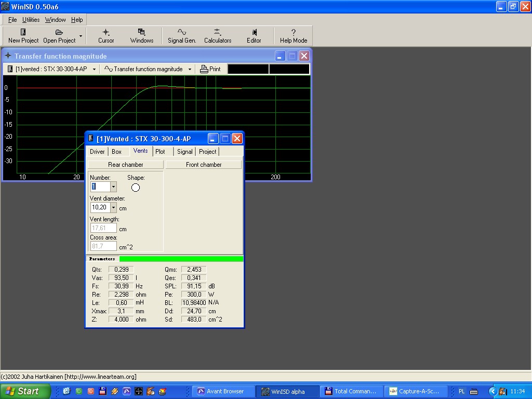Image resolution: width=532 pixels, height=399 pixels.
Task: Enable Help Mode
Action: tap(294, 36)
